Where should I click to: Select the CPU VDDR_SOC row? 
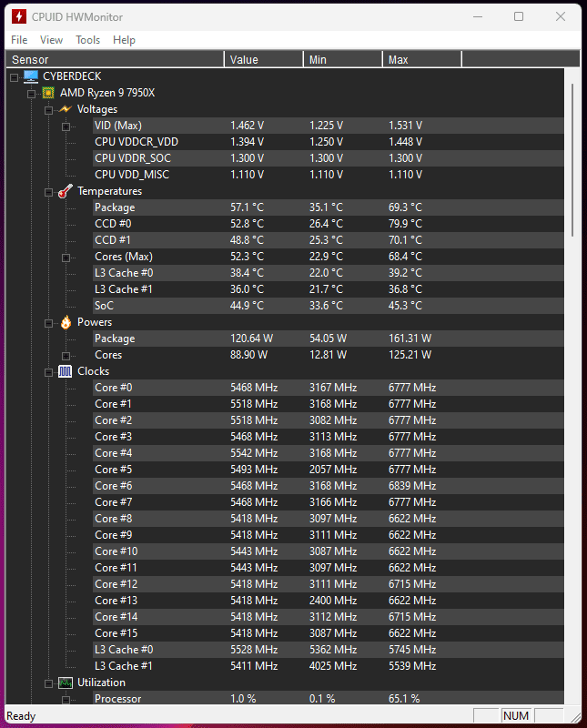pos(329,158)
